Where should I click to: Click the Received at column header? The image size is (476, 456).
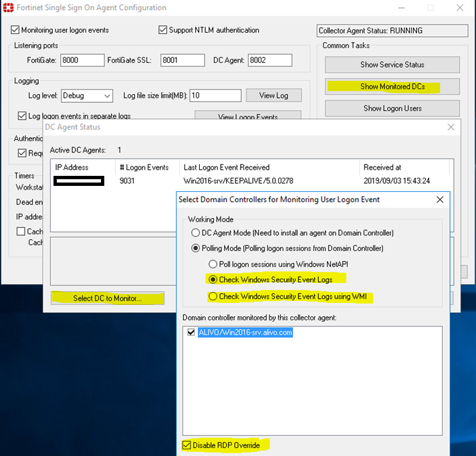tap(404, 167)
